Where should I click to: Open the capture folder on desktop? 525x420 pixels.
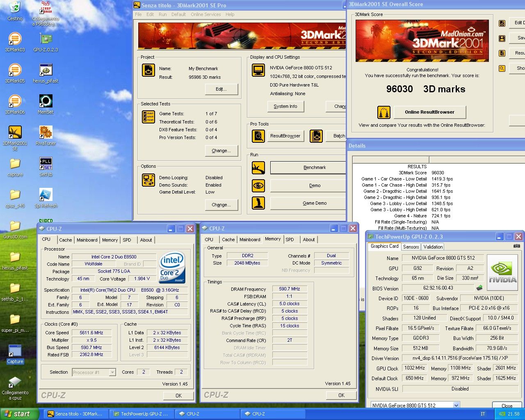click(x=15, y=167)
